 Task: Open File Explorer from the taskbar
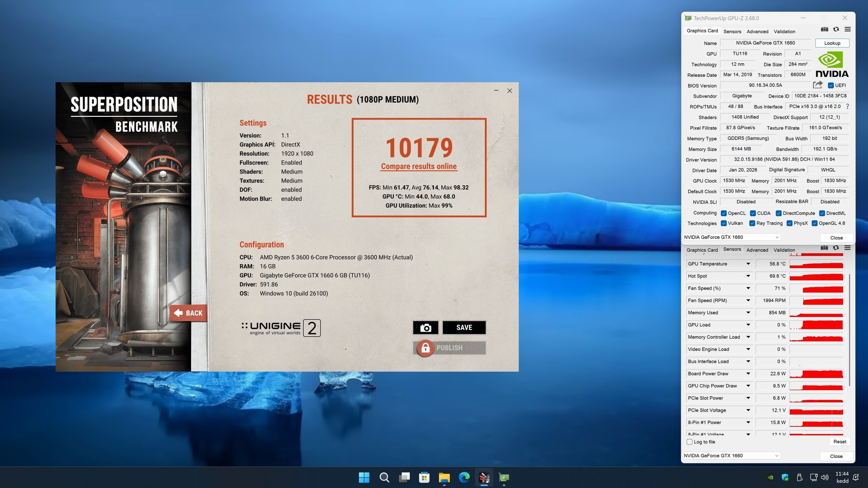point(444,477)
